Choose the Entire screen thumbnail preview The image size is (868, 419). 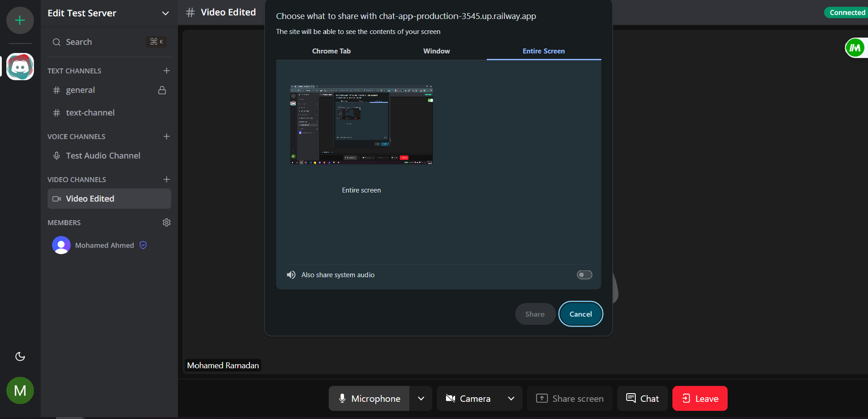click(x=361, y=125)
